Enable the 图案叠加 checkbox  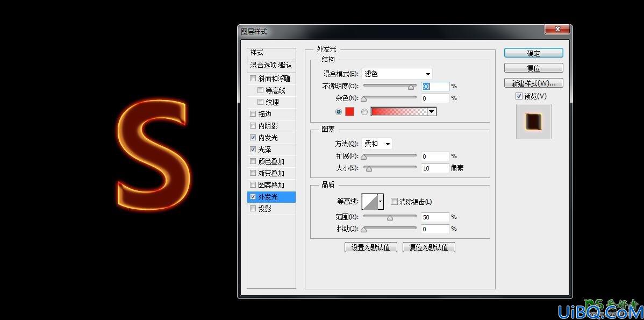click(253, 185)
